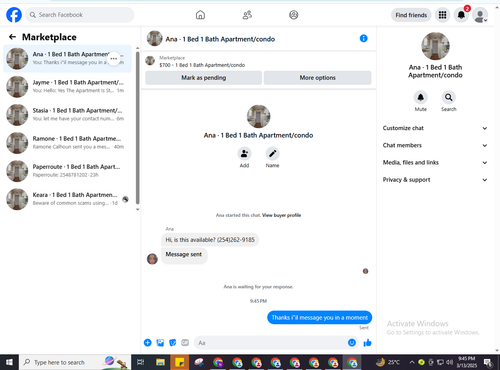Viewport: 500px width, 370px height.
Task: Open the taskbar clock showing 9:45 PM
Action: pyautogui.click(x=467, y=362)
